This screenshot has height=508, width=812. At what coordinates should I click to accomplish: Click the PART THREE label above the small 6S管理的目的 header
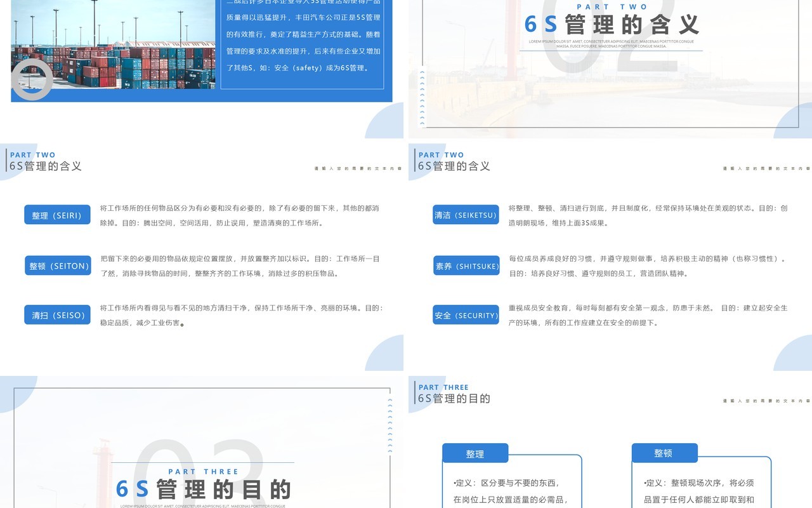pyautogui.click(x=443, y=387)
